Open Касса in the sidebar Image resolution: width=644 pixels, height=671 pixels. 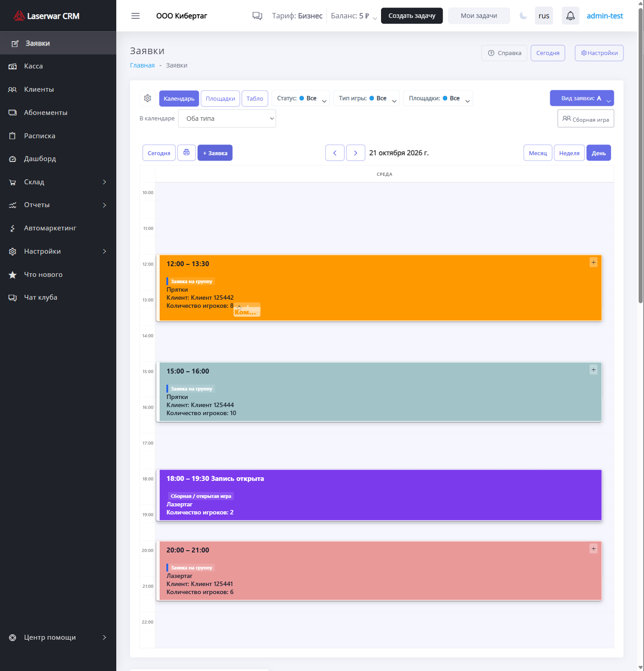point(58,66)
